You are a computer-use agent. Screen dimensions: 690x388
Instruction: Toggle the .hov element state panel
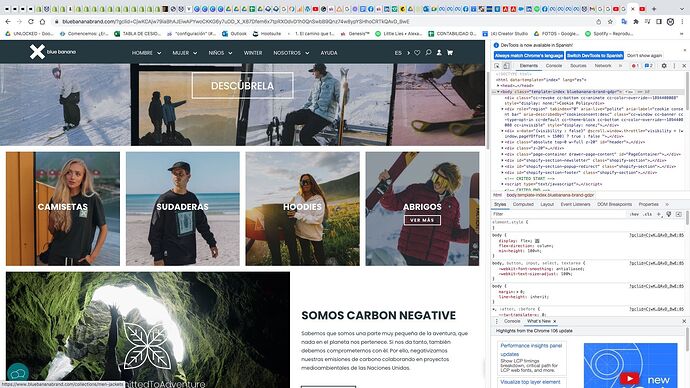[x=634, y=214]
